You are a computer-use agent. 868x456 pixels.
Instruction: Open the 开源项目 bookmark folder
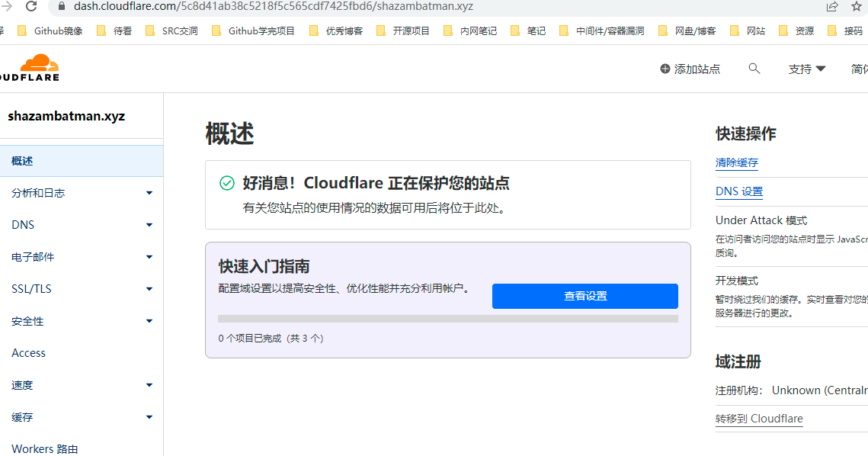tap(403, 31)
